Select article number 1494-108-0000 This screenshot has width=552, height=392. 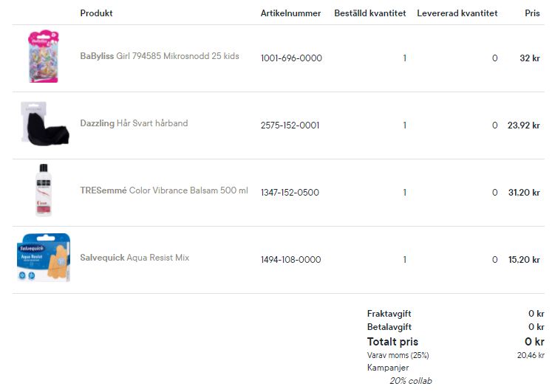click(291, 259)
